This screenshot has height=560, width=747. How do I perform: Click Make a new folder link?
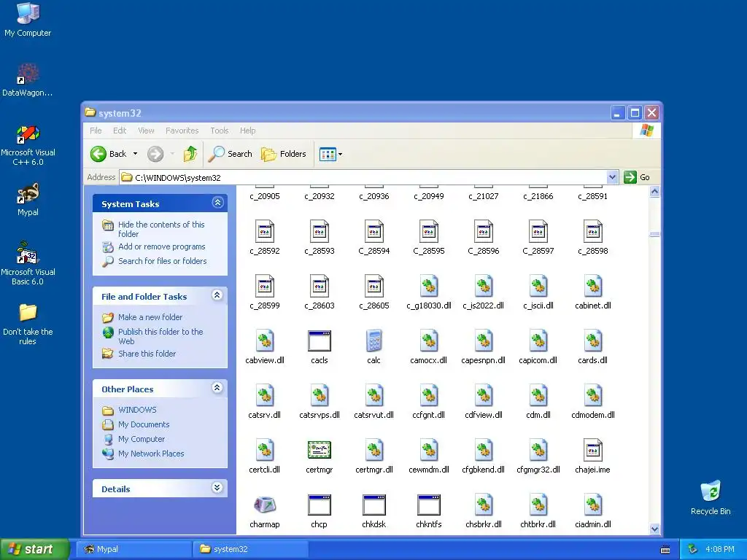point(150,317)
